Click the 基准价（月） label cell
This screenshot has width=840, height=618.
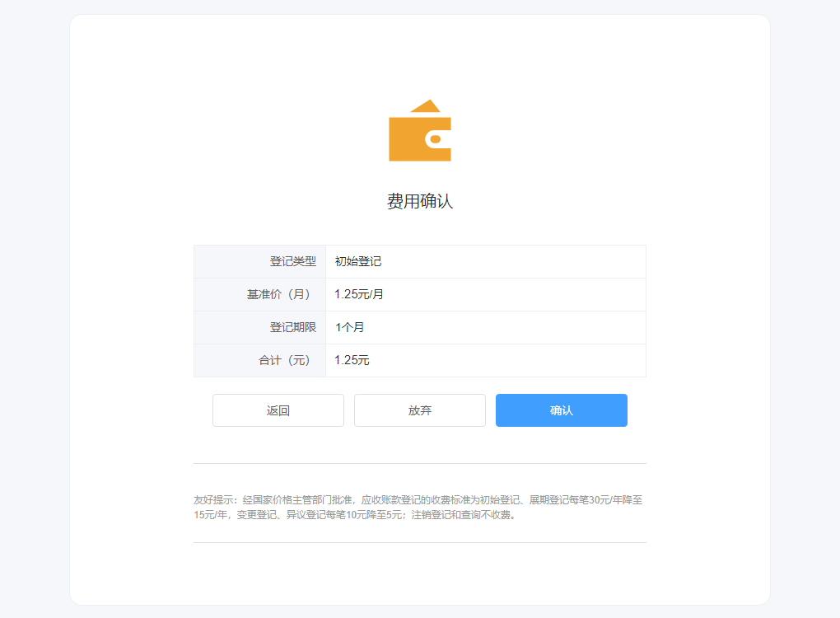click(280, 294)
